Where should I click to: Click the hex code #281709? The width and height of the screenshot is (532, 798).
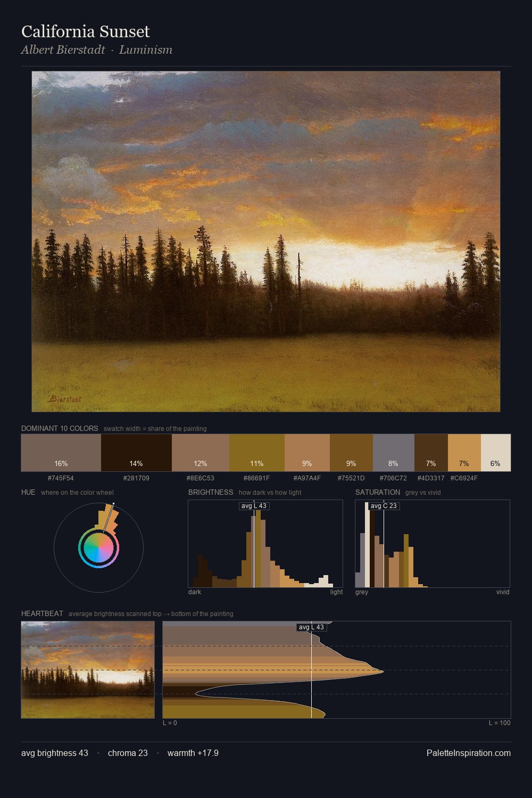[136, 478]
